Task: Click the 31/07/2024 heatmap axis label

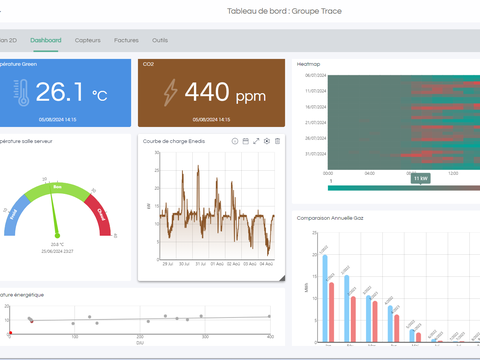Action: (316, 154)
